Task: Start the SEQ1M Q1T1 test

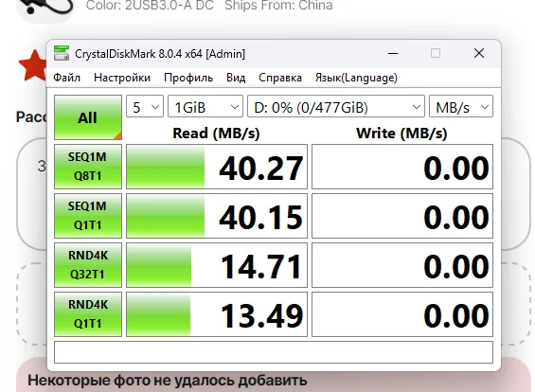Action: pos(88,216)
